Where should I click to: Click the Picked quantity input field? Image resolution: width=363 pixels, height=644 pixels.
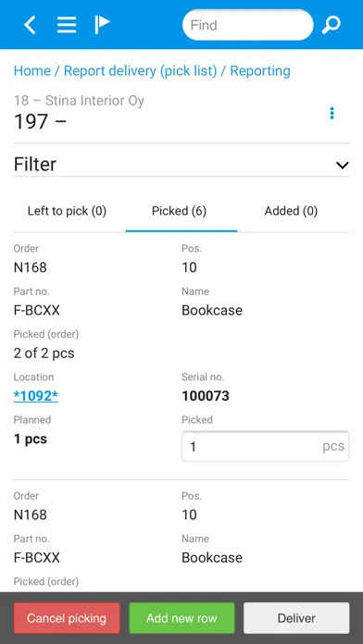(266, 446)
